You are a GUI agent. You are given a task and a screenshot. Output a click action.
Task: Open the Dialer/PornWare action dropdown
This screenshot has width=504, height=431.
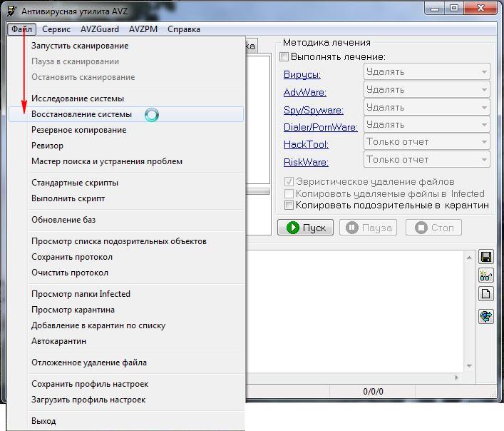click(x=426, y=124)
